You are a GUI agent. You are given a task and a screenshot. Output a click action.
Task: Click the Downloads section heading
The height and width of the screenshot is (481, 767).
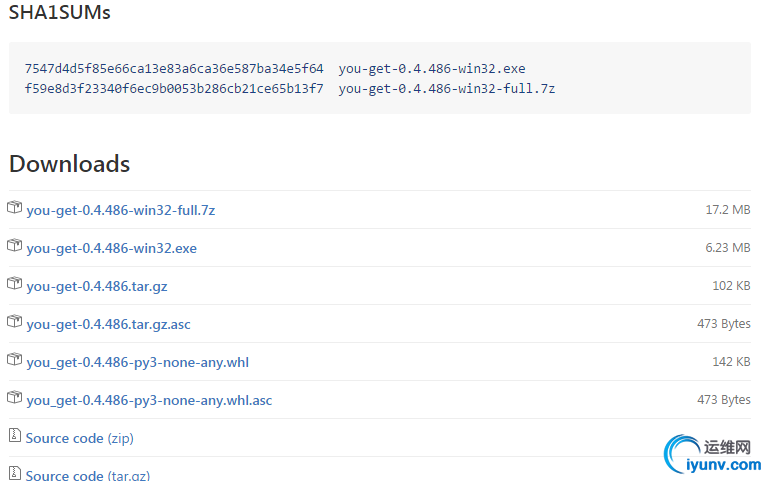pos(69,164)
